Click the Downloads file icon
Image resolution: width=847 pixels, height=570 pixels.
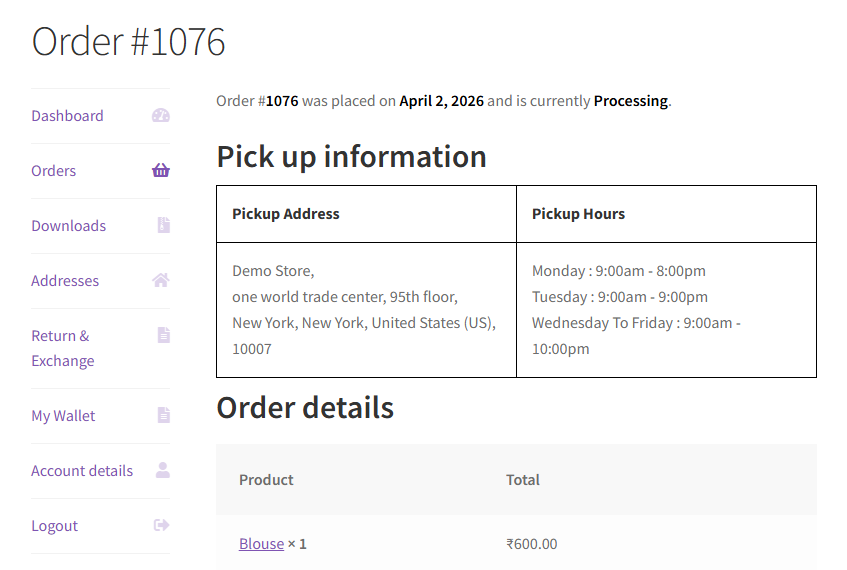pyautogui.click(x=163, y=226)
